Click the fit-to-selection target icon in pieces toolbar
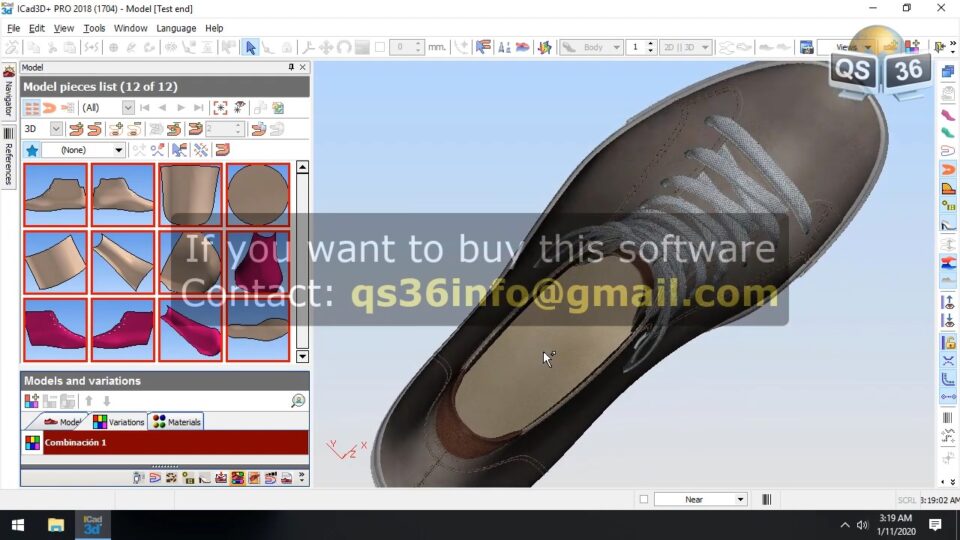The width and height of the screenshot is (960, 540). pos(220,108)
